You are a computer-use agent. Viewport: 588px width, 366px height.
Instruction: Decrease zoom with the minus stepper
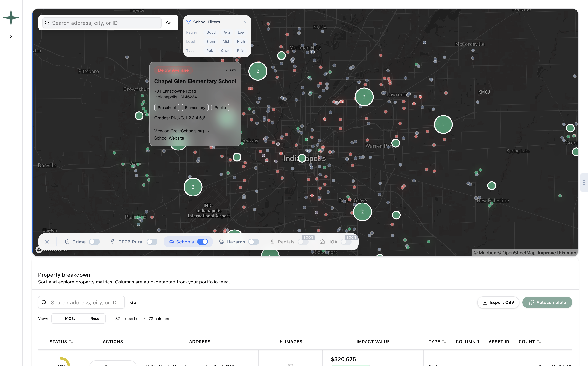coord(57,319)
